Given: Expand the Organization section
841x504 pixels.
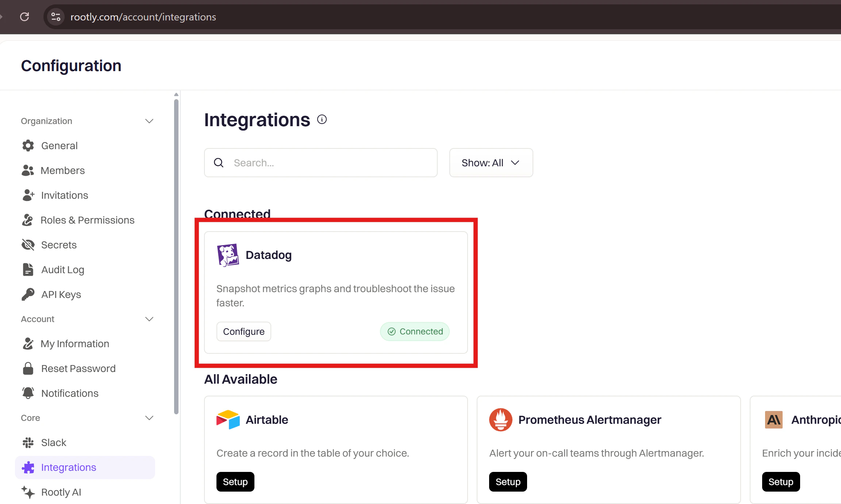Looking at the screenshot, I should pos(149,121).
